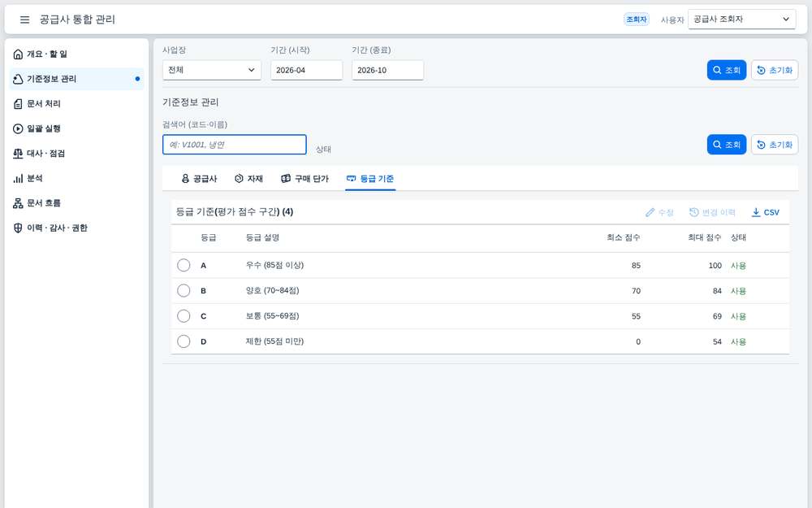Click the ruler icon on the 등급 기준 tab
Viewport: 812px width, 508px height.
tap(351, 179)
